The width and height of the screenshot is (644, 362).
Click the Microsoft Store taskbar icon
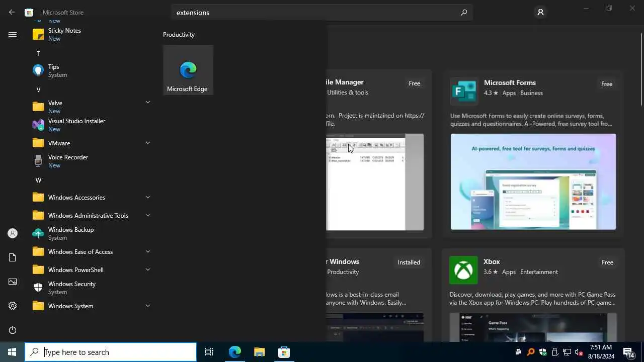click(x=284, y=352)
